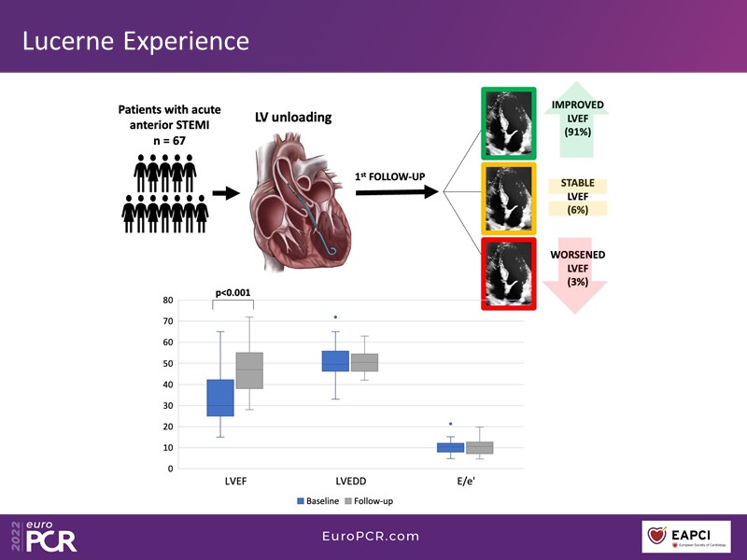Click the black arrow pointing to the heart
Viewport: 747px width, 560px height.
(226, 194)
